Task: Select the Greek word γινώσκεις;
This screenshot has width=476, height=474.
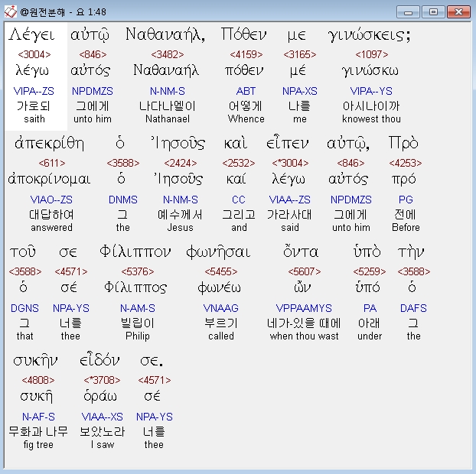Action: 369,35
